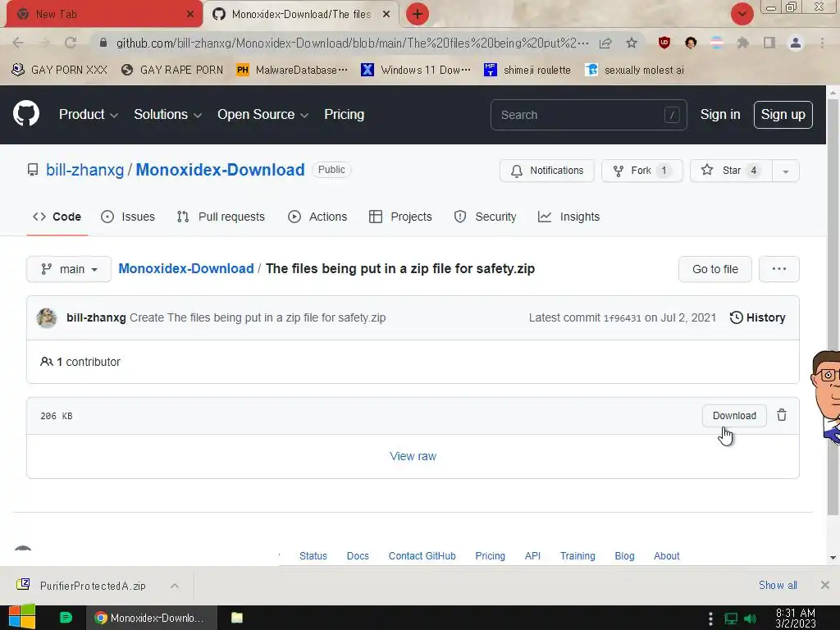840x630 pixels.
Task: Click Monoxidex-Download in the file breadcrumb
Action: point(186,268)
